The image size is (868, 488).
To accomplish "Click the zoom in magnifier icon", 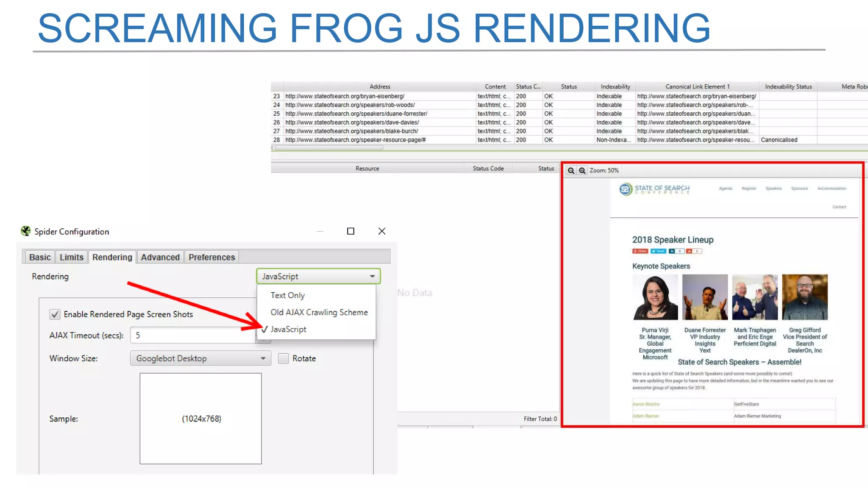I will click(582, 170).
